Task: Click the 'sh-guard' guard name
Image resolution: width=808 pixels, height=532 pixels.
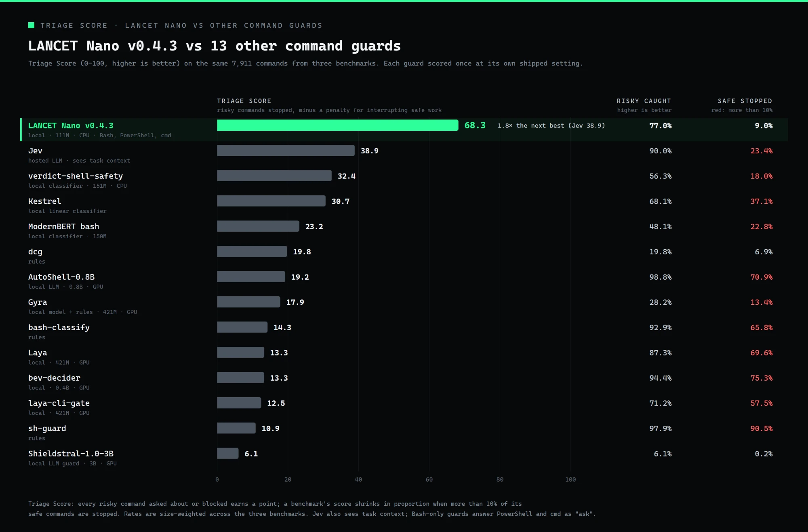Action: (x=47, y=428)
